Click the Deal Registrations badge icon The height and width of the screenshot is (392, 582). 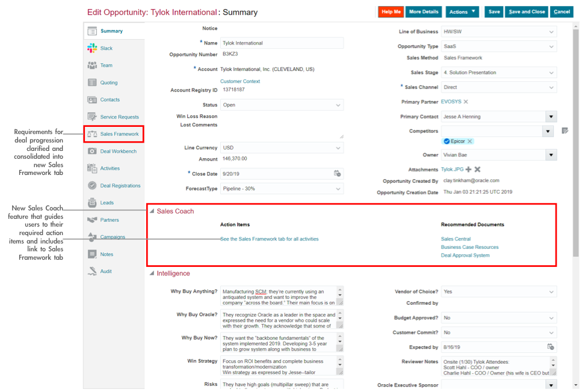(92, 185)
